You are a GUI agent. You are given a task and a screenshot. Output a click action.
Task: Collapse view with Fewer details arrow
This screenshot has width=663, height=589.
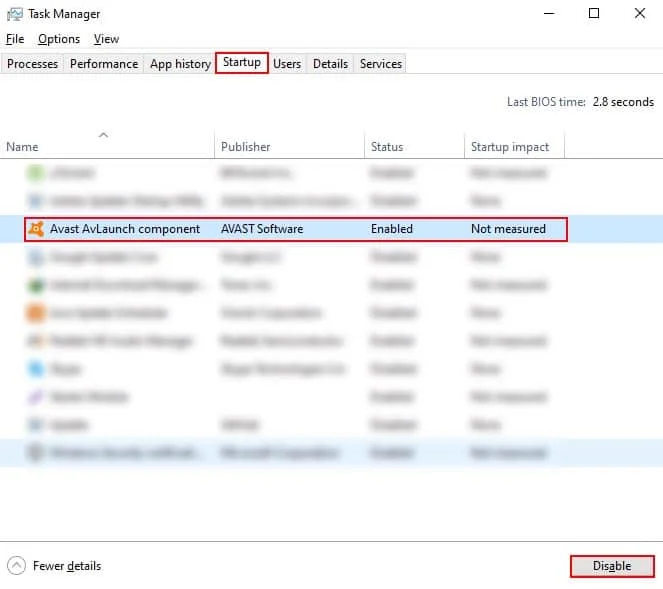16,566
